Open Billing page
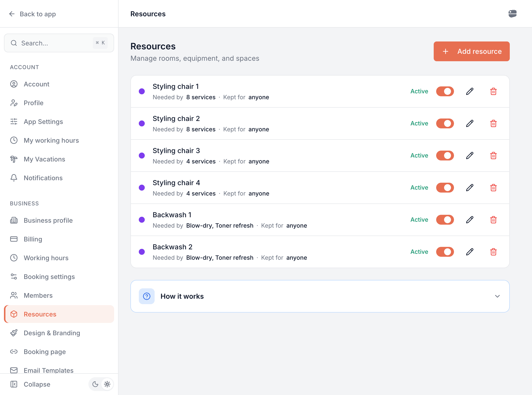 point(59,239)
